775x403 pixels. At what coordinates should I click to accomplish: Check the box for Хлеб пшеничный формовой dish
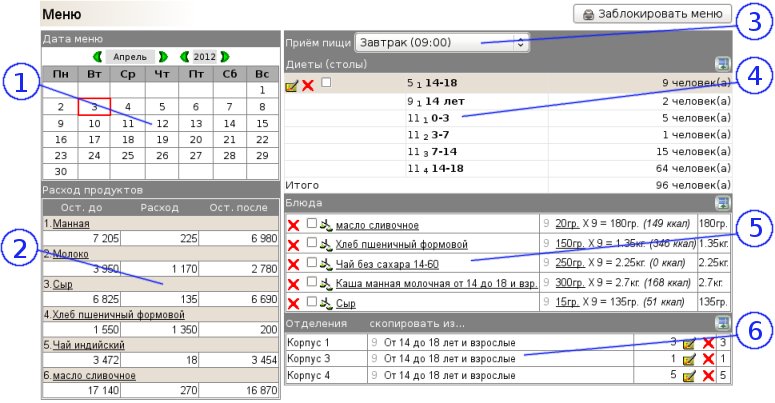(x=311, y=243)
